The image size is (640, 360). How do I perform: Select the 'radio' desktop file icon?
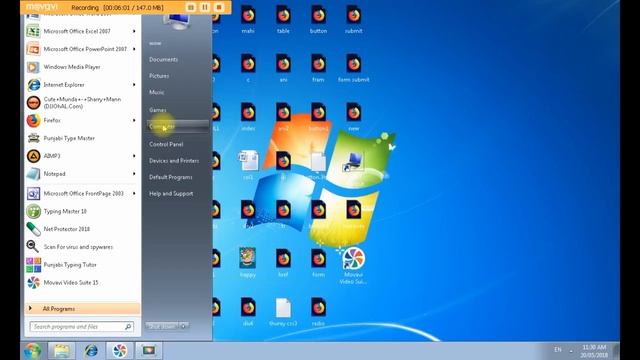pos(318,312)
